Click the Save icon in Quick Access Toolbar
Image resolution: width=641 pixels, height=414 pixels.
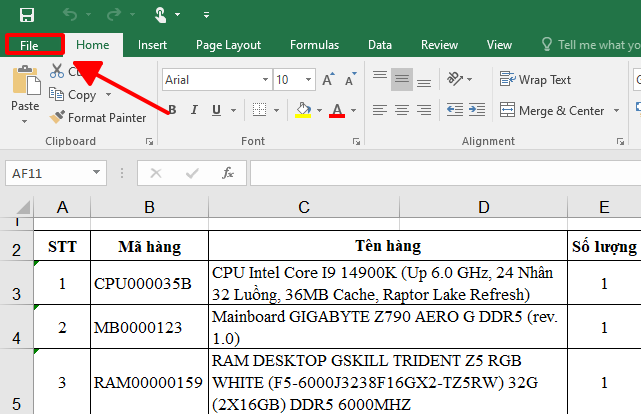(27, 15)
